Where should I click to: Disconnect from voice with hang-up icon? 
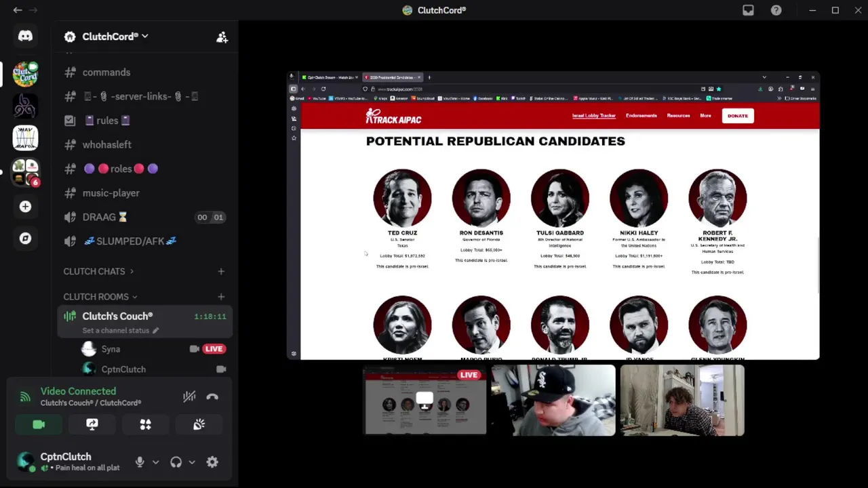[x=212, y=397]
